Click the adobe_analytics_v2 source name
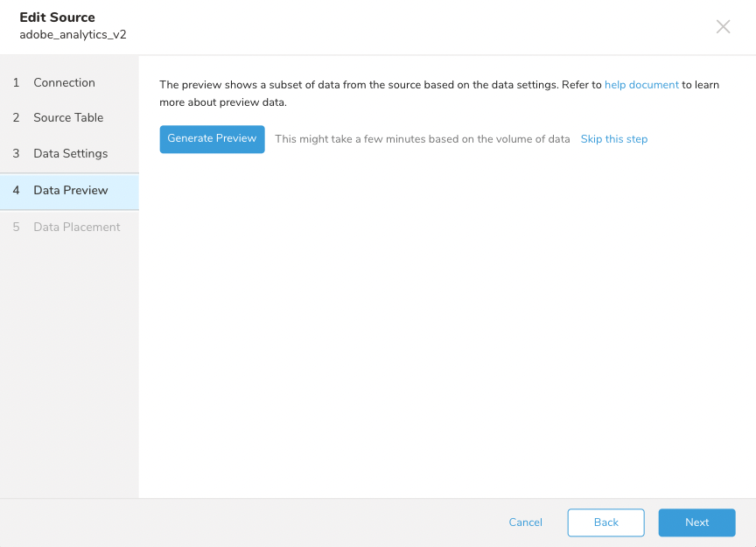Screen dimensions: 756x547 [73, 35]
